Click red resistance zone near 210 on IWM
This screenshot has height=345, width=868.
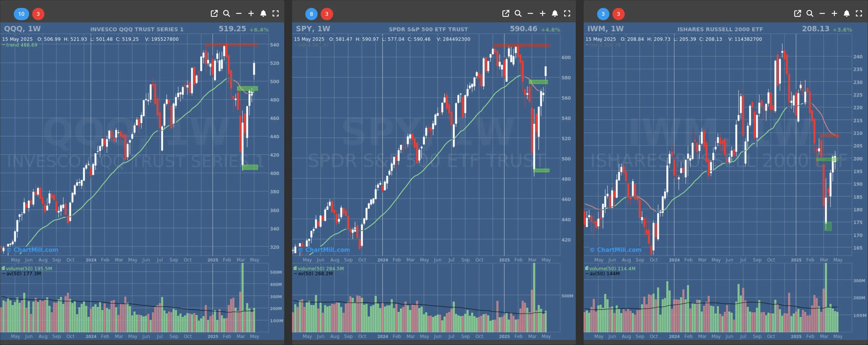(829, 136)
